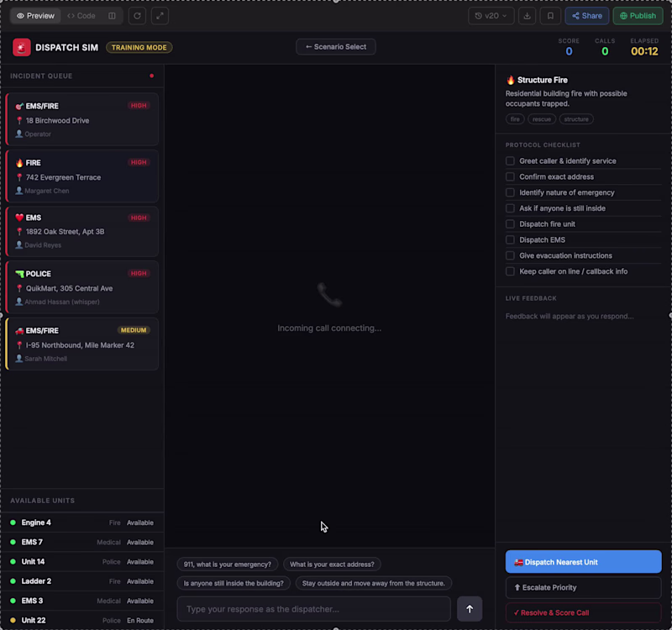Click Resolve & Score Call

click(583, 612)
